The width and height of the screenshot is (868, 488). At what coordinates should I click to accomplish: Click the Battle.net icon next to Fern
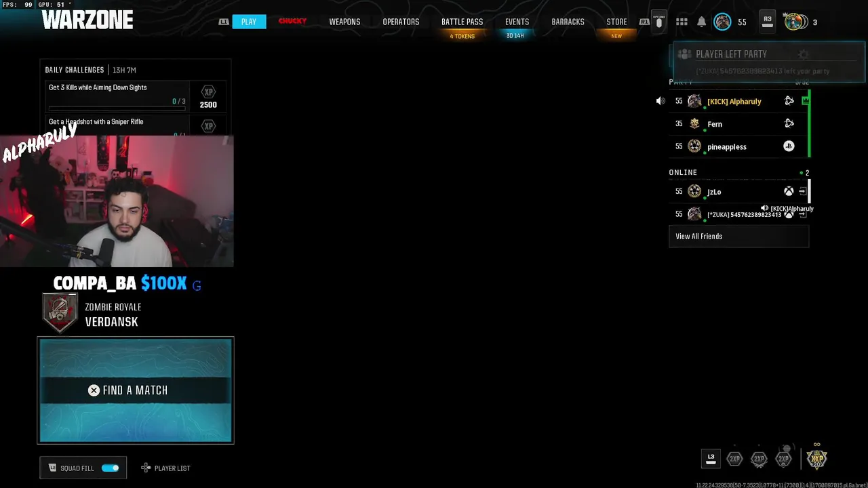point(789,123)
